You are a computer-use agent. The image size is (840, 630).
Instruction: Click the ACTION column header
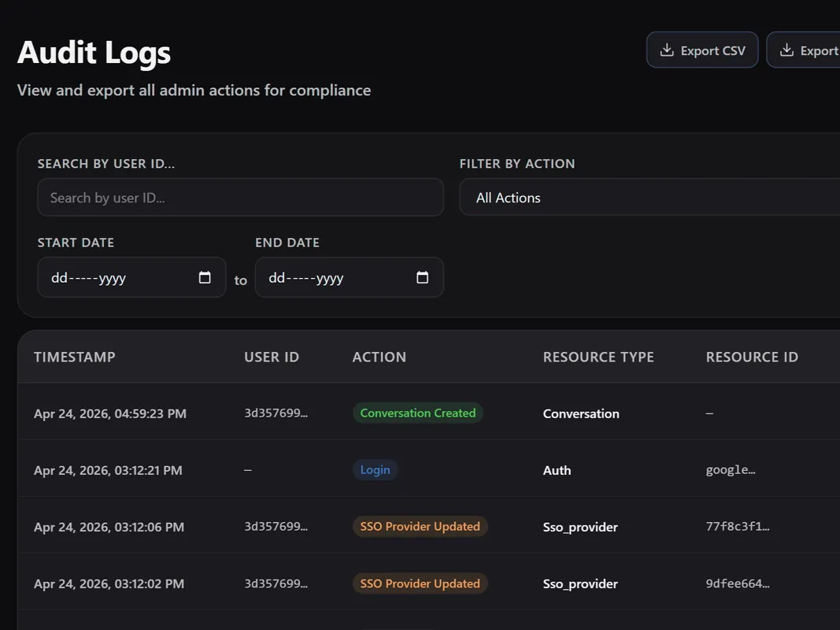pos(379,358)
